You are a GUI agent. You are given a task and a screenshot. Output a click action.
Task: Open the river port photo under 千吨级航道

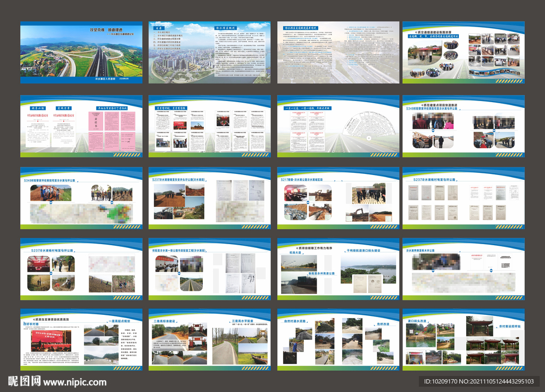coord(368,270)
